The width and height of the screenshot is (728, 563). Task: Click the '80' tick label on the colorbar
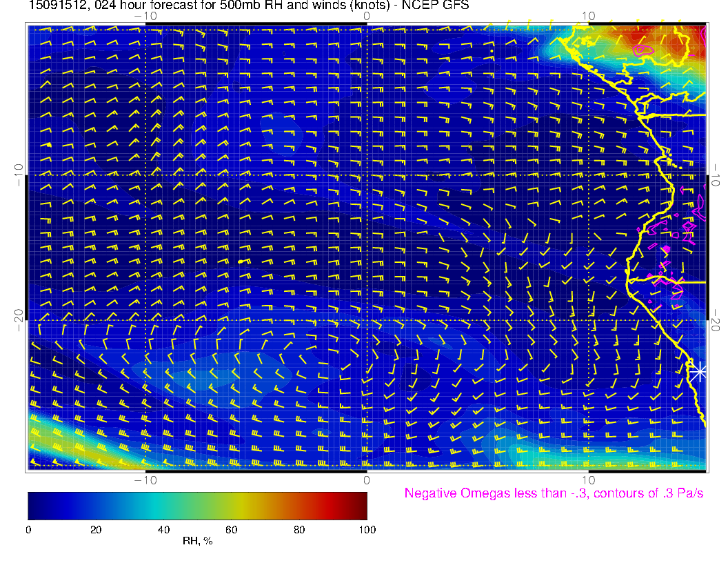[299, 530]
